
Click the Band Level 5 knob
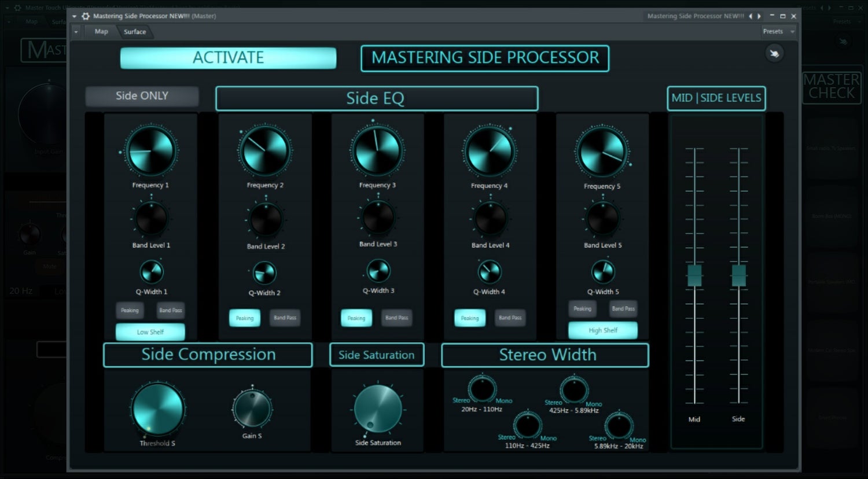click(x=602, y=219)
